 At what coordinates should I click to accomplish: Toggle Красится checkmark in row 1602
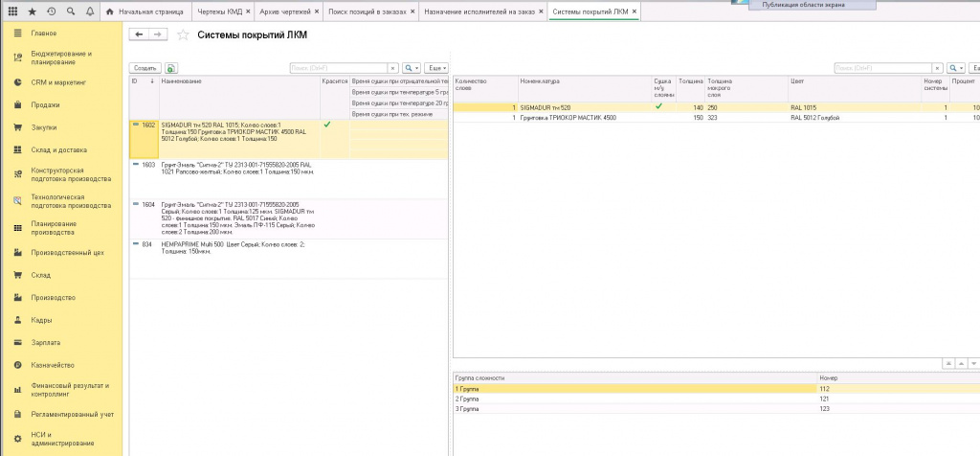pos(327,125)
